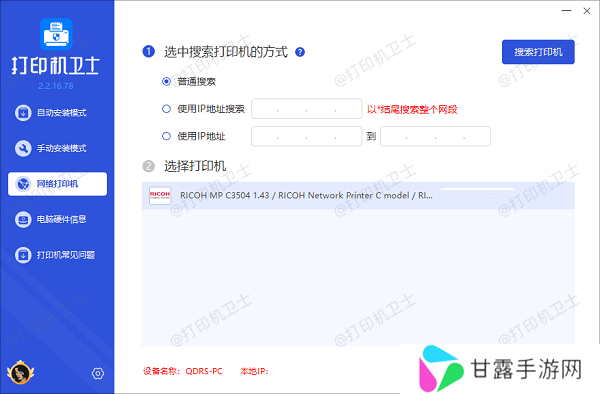Click the help question mark icon

(x=300, y=52)
